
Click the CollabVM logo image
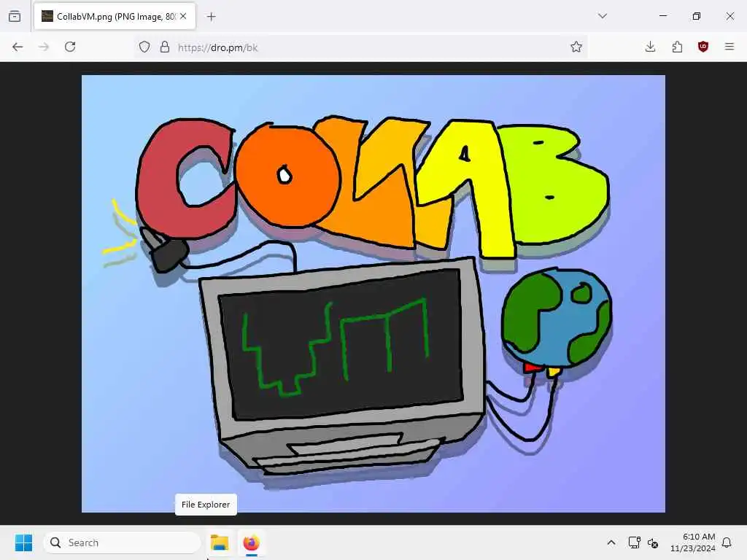point(373,293)
